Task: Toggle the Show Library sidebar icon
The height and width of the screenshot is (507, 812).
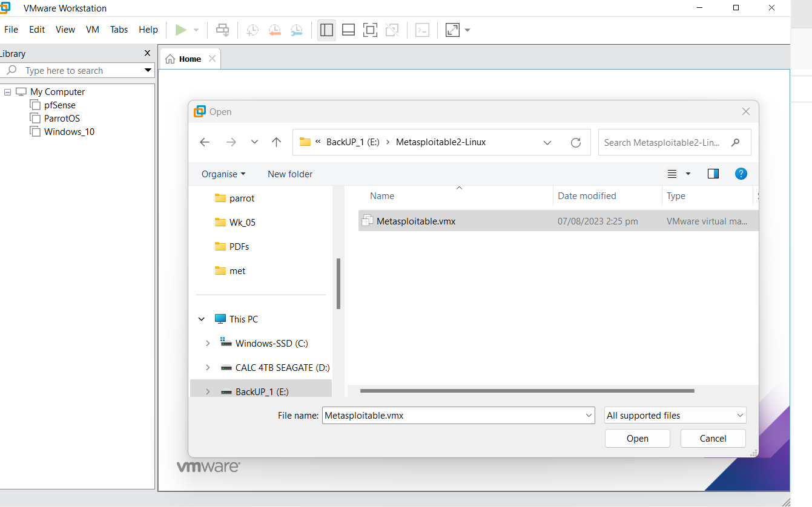Action: pos(326,30)
